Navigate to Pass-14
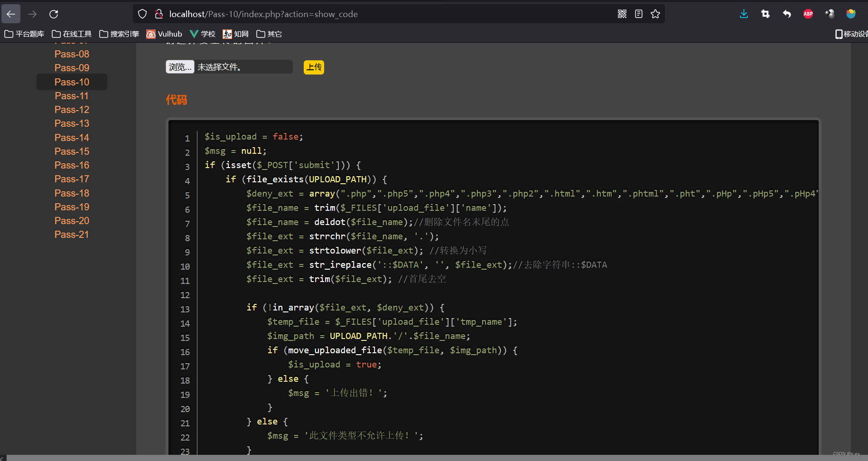The width and height of the screenshot is (868, 461). coord(72,138)
